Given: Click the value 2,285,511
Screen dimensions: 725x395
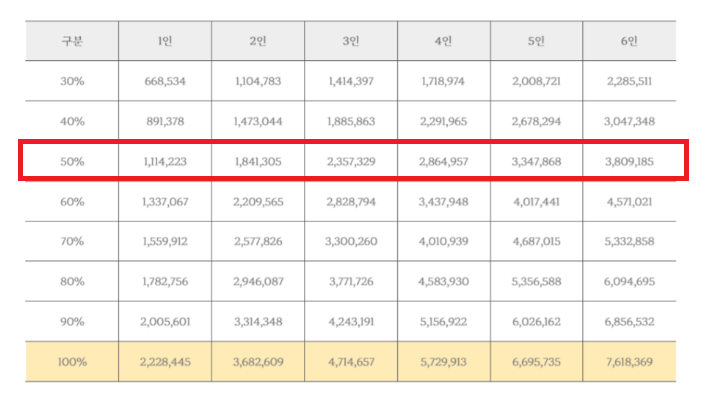Looking at the screenshot, I should [x=629, y=81].
